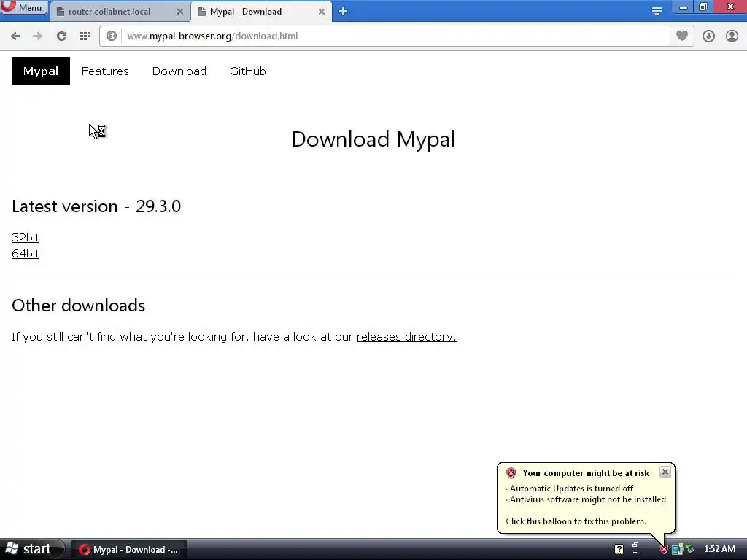Open the releases directory link
This screenshot has width=747, height=560.
pyautogui.click(x=406, y=337)
